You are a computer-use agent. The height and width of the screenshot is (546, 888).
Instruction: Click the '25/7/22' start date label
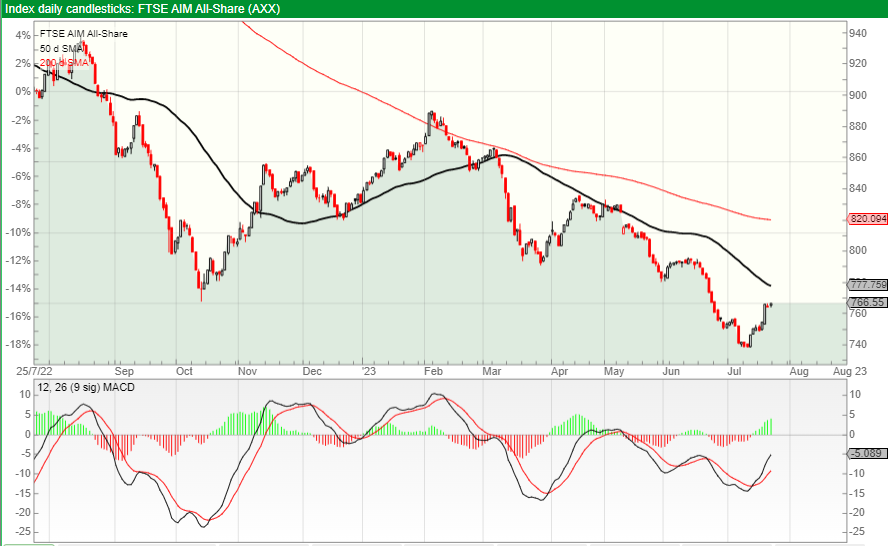[x=34, y=371]
